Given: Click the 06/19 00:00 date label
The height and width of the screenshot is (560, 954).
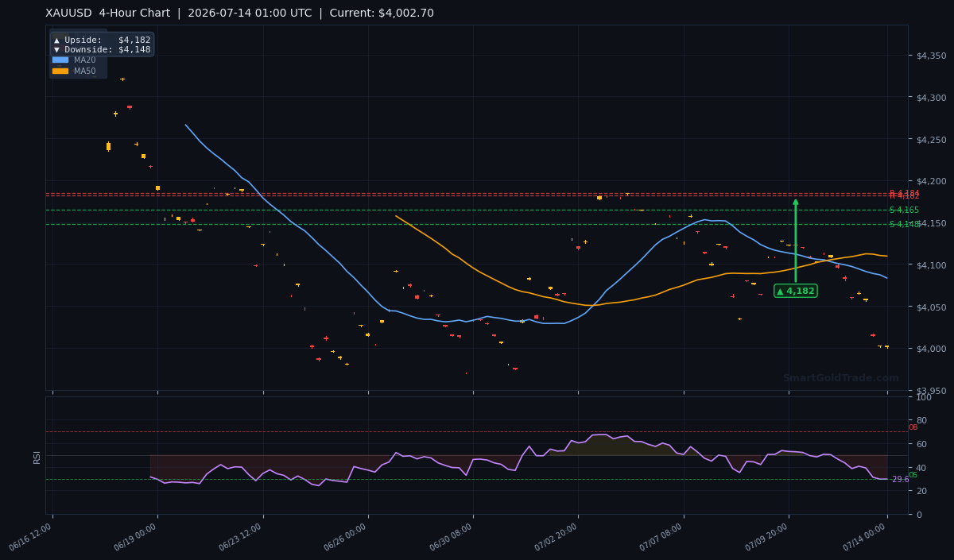Looking at the screenshot, I should click(x=135, y=537).
